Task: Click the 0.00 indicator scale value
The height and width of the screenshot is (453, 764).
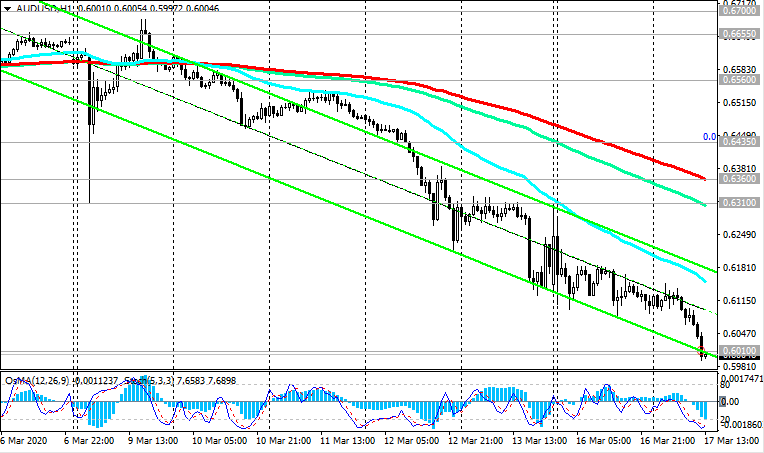Action: click(x=730, y=402)
